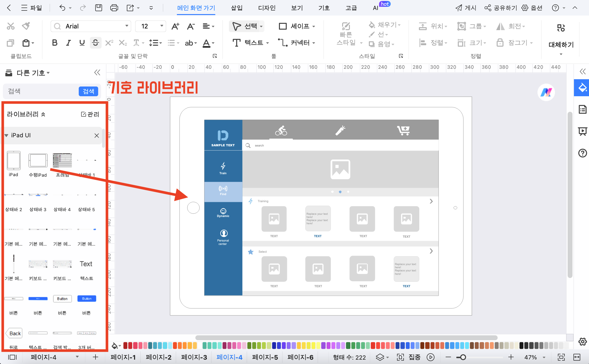This screenshot has width=589, height=364.
Task: Open the file menu
Action: click(31, 8)
